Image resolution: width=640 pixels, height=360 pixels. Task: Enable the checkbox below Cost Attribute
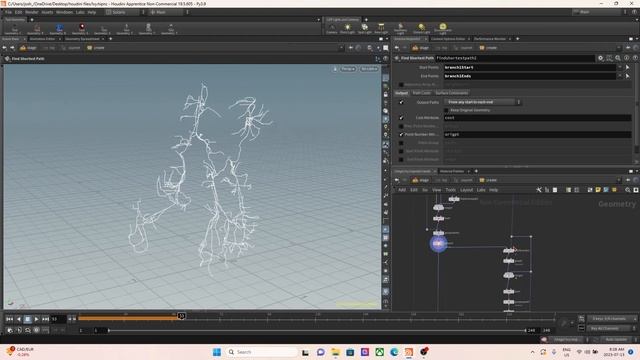401,126
